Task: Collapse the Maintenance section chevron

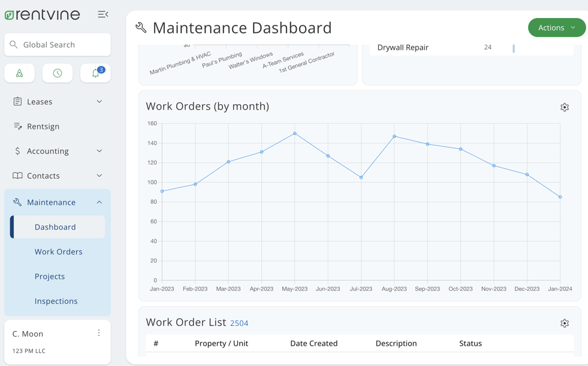Action: coord(99,202)
